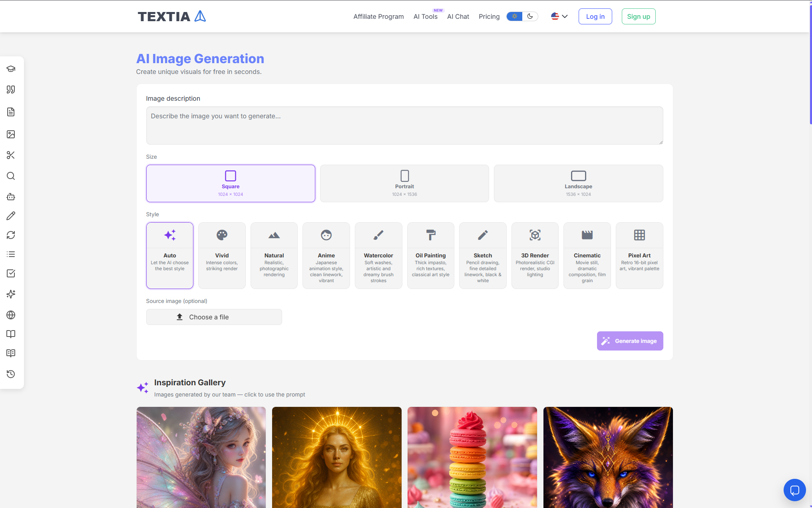Click the refresh arrows sidebar icon

11,235
